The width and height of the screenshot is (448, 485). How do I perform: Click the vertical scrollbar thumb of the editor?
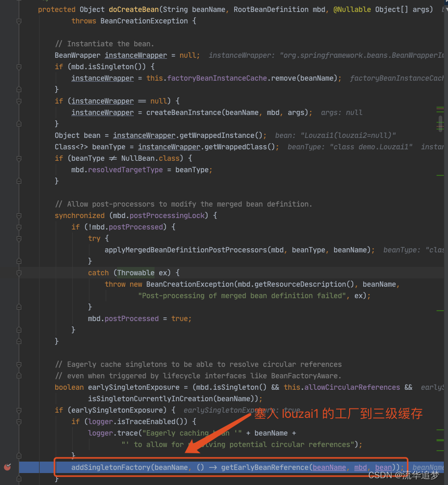(x=440, y=124)
